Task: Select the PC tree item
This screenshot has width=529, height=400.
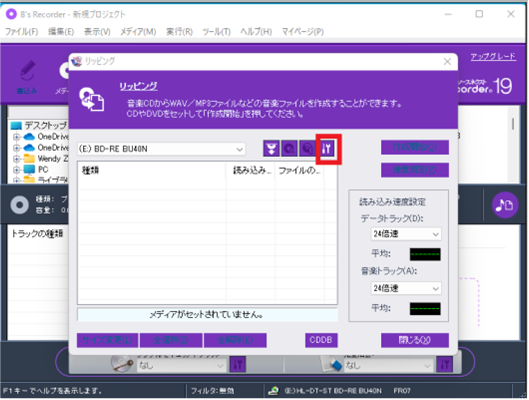Action: [43, 170]
